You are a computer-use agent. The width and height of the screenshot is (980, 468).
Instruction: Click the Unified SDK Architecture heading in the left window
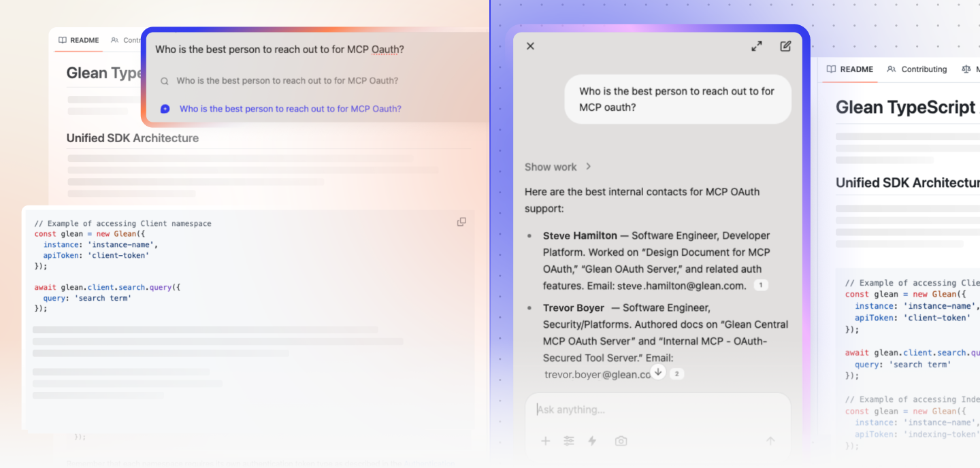coord(133,138)
